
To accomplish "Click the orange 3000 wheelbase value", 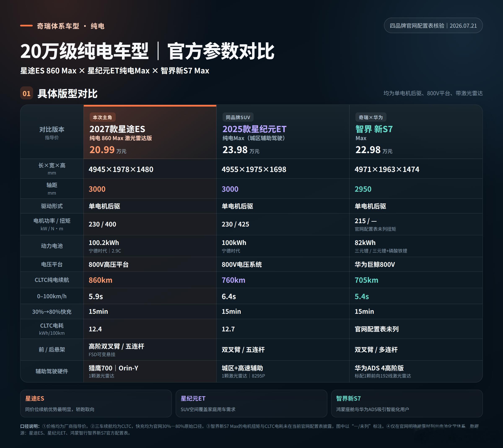I will (97, 189).
